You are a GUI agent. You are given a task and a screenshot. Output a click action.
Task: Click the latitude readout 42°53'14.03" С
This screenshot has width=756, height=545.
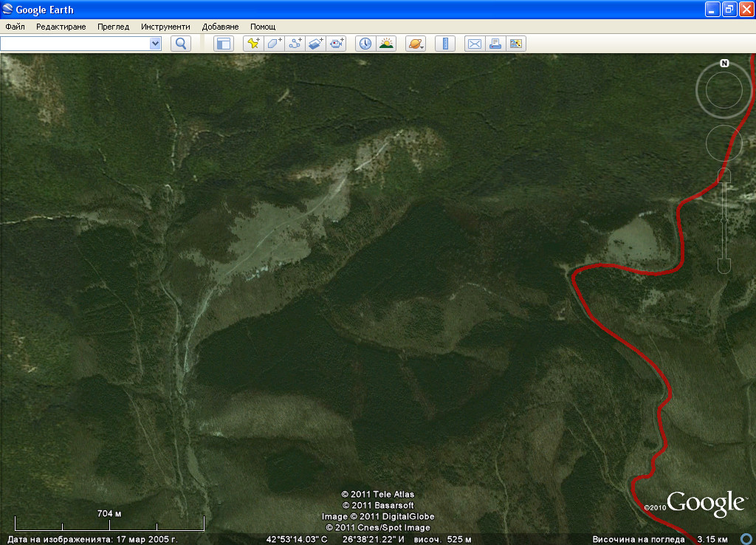tap(297, 539)
